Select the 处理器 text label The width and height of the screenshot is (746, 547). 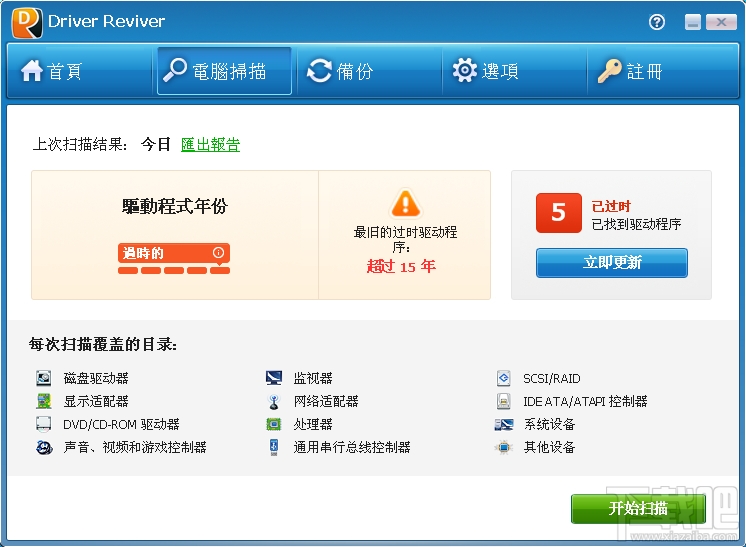(313, 424)
